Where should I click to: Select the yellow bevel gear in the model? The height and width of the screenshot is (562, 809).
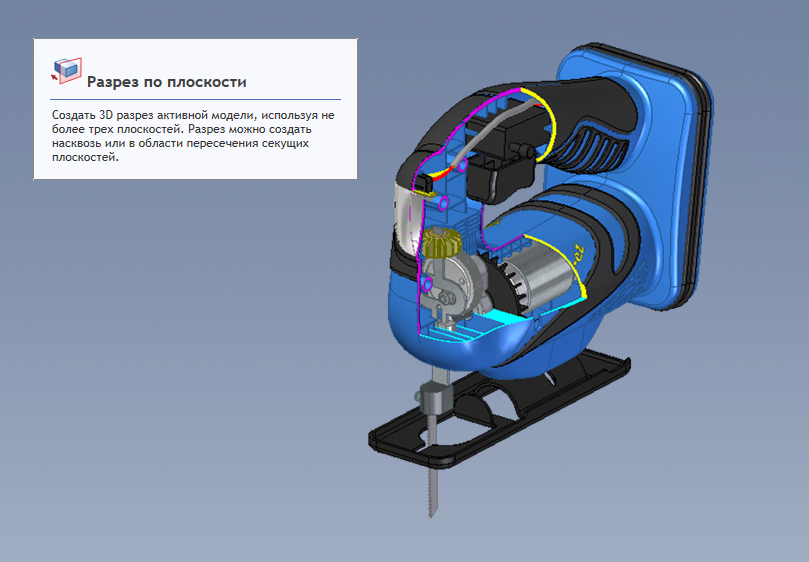[440, 243]
